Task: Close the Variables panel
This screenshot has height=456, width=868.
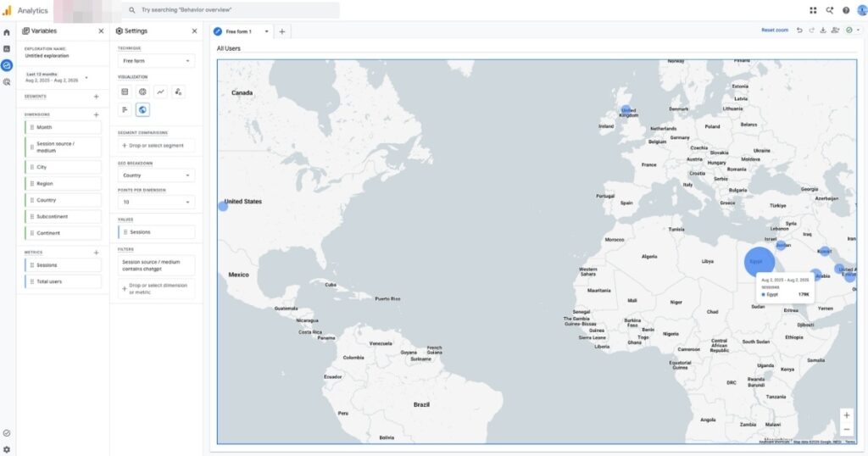Action: coord(101,31)
